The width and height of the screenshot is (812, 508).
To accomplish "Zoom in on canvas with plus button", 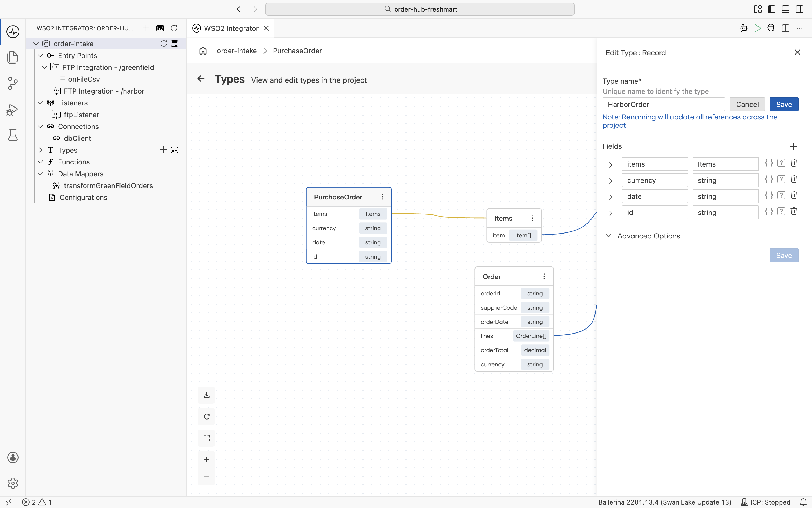I will (x=207, y=459).
